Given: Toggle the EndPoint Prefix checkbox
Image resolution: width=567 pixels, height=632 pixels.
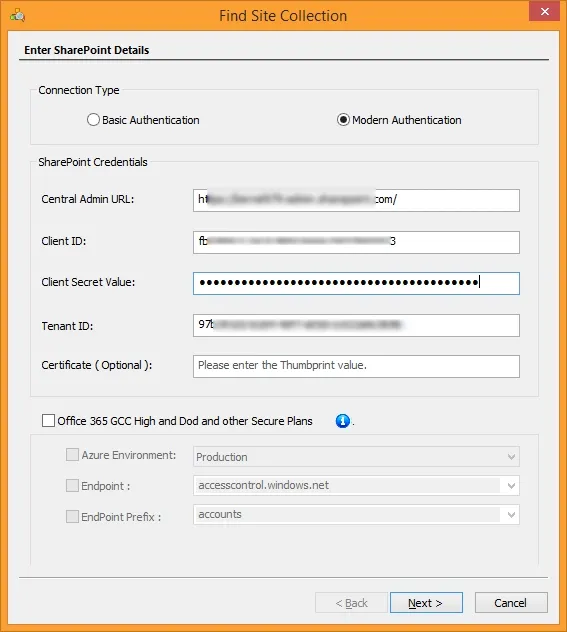Looking at the screenshot, I should pos(72,516).
